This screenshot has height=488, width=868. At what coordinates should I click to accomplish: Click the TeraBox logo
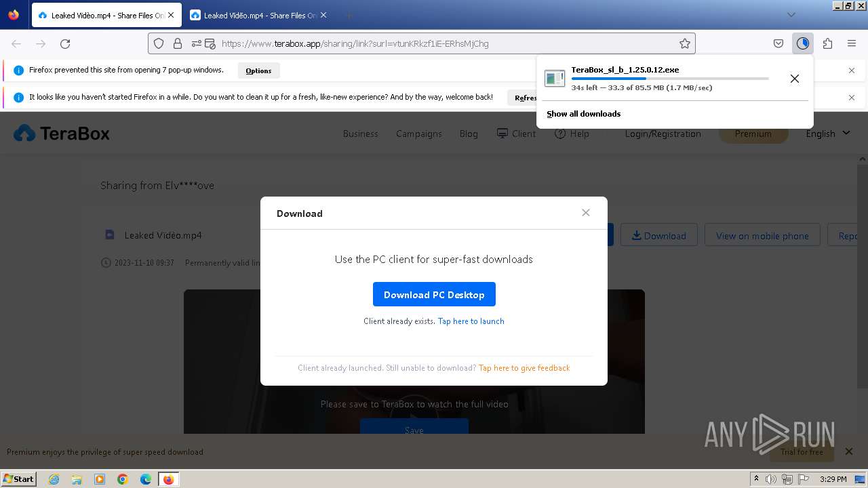(62, 134)
